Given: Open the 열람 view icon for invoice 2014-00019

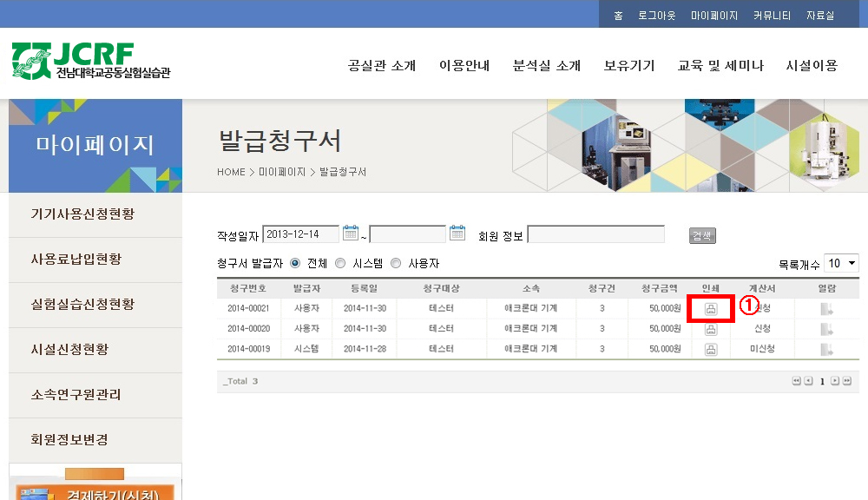Looking at the screenshot, I should coord(826,349).
